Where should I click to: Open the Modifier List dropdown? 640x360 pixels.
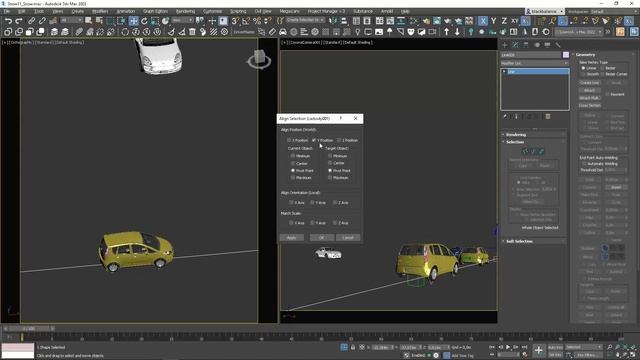pos(535,63)
